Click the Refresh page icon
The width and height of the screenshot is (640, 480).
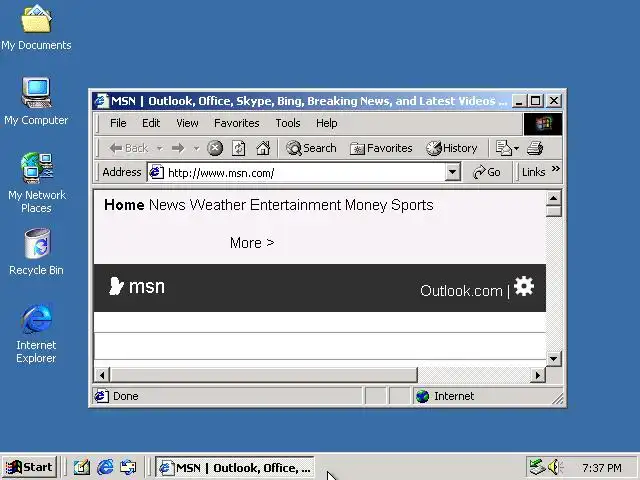pos(239,148)
